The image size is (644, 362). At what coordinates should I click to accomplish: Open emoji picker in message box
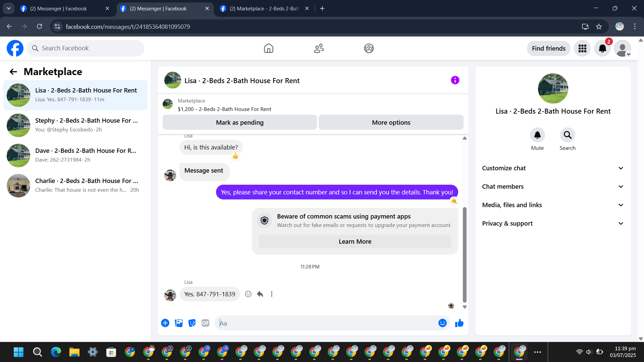click(442, 323)
